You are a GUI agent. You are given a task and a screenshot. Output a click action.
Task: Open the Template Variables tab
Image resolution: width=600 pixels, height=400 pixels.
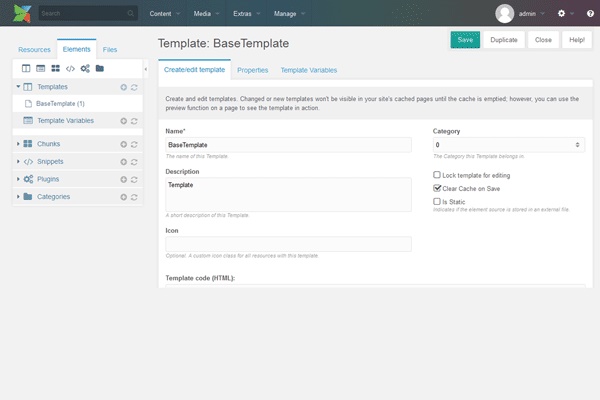click(309, 70)
